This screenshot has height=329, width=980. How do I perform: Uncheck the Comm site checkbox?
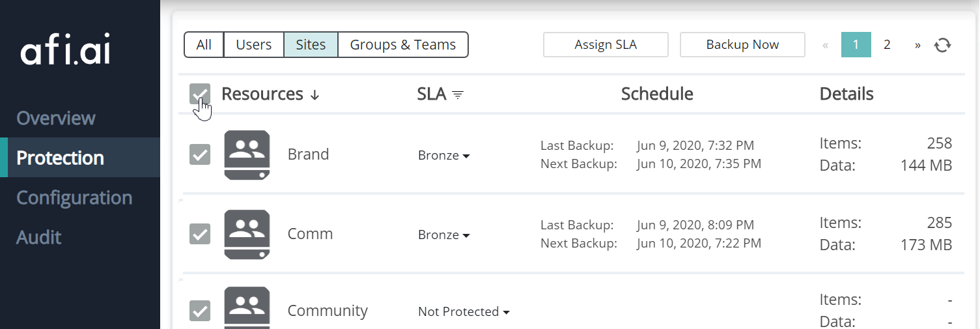point(200,234)
